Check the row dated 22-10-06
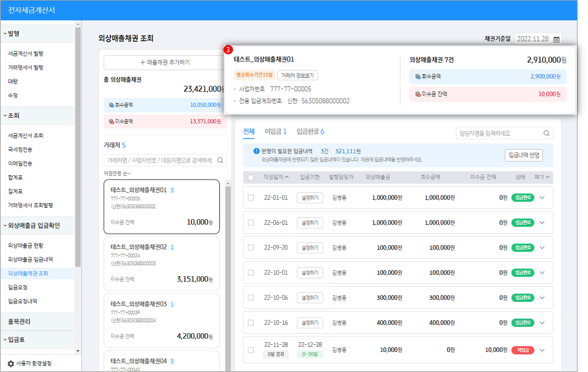588x372 pixels. [251, 297]
